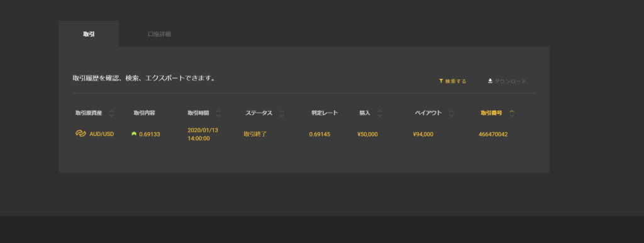Screen dimensions: 644x243
Task: Click the AUD/USD asset name
Action: 101,134
